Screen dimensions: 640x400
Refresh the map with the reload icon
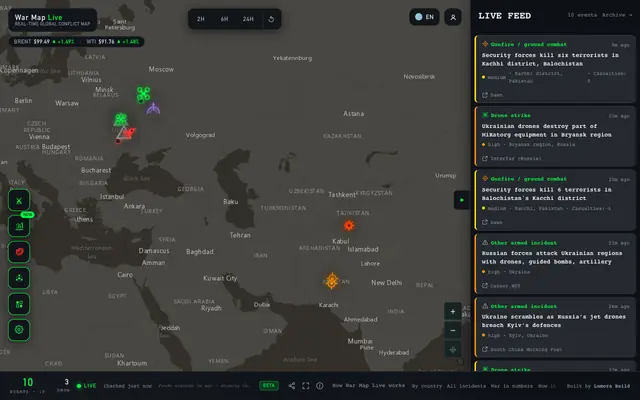(271, 19)
